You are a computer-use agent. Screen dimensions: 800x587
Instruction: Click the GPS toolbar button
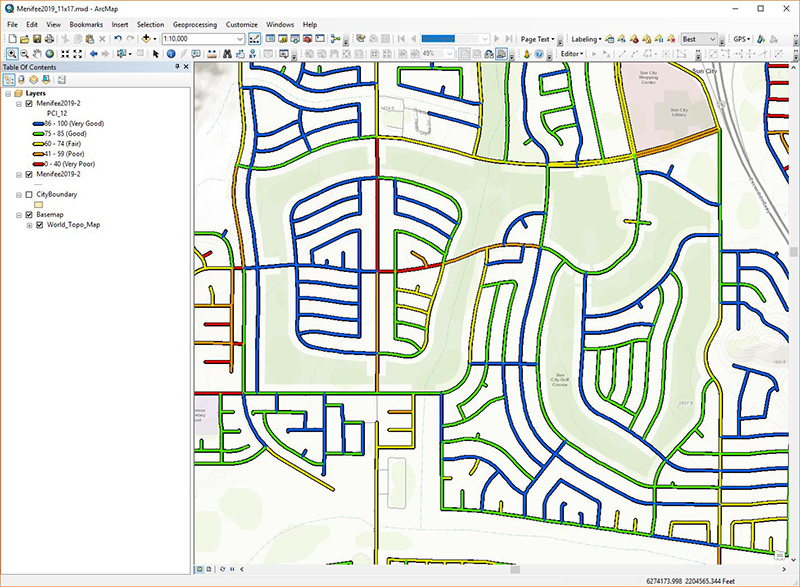[x=740, y=39]
